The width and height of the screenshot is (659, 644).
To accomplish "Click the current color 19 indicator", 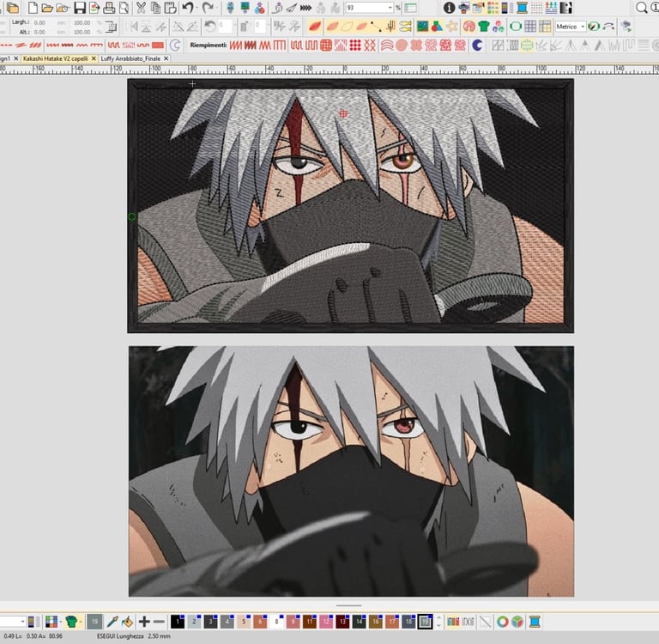I will click(x=94, y=622).
